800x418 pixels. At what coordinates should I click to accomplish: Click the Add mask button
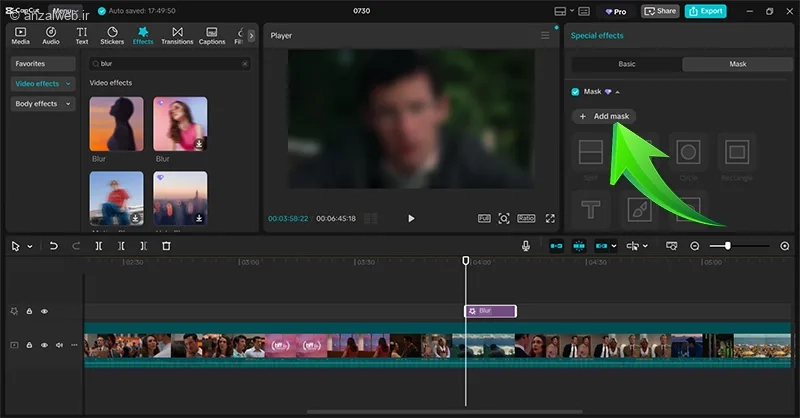pos(604,117)
